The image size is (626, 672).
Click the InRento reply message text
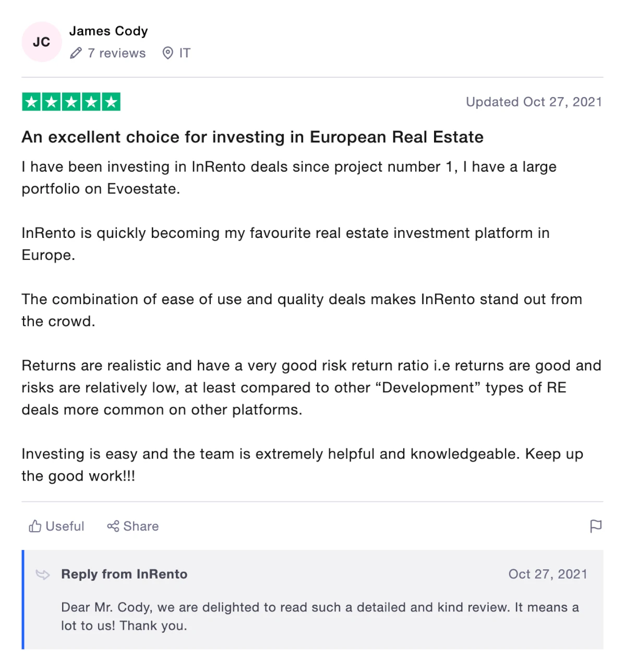(320, 616)
